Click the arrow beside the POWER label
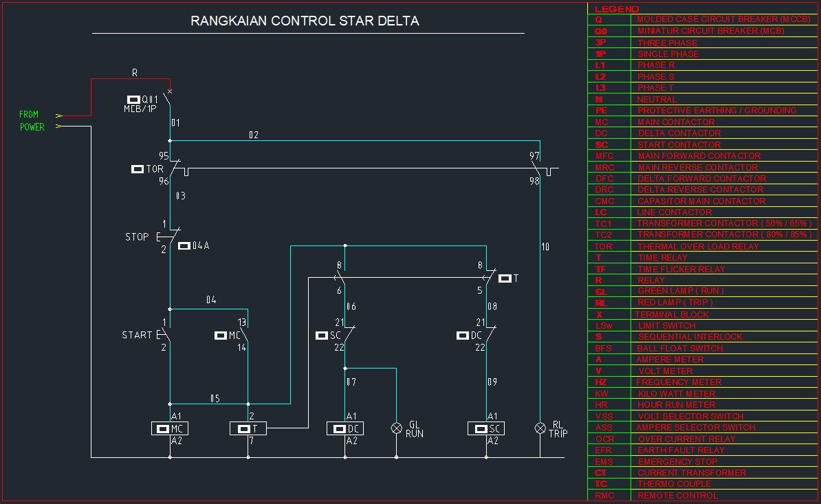Image resolution: width=821 pixels, height=504 pixels. (x=59, y=126)
